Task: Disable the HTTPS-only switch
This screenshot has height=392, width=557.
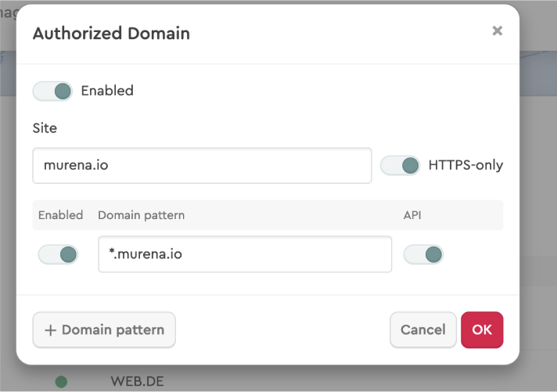Action: click(x=400, y=166)
